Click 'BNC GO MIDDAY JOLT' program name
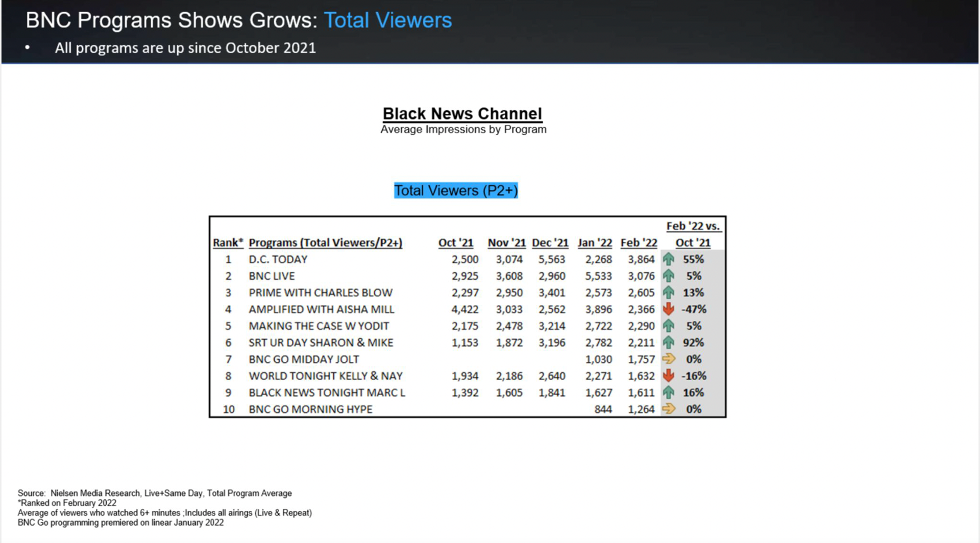This screenshot has height=543, width=980. (x=304, y=359)
